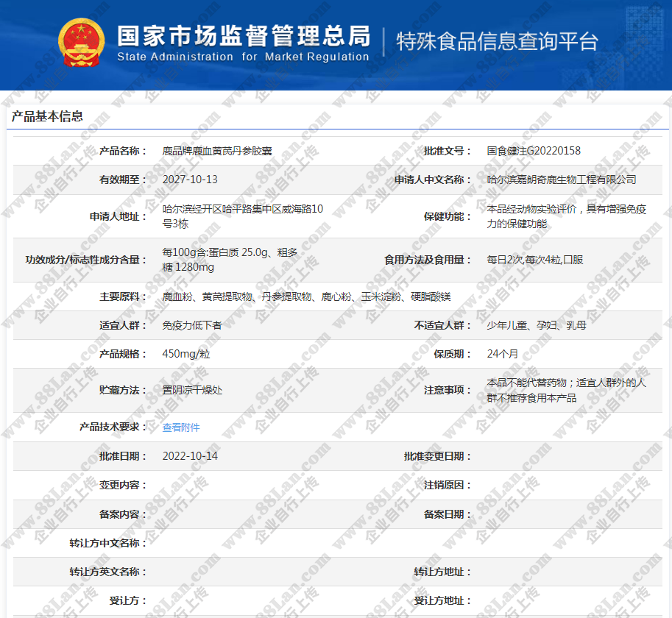Click the 产品技术要求 label
672x618 pixels.
(x=113, y=427)
